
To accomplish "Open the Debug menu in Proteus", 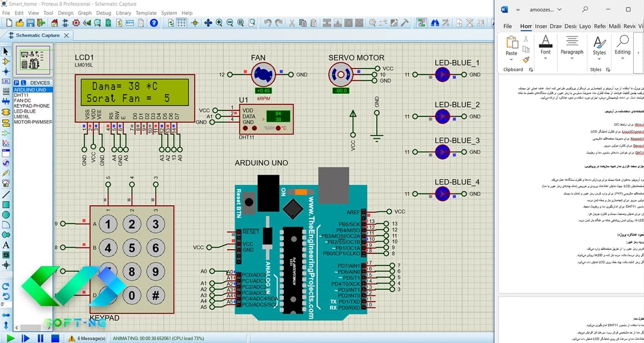I will [x=104, y=13].
